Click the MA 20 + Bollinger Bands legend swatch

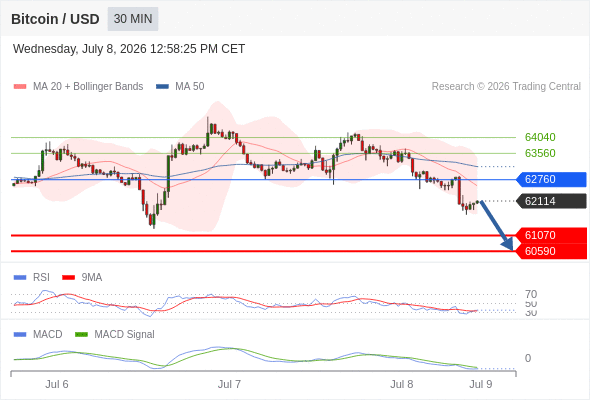pyautogui.click(x=20, y=87)
